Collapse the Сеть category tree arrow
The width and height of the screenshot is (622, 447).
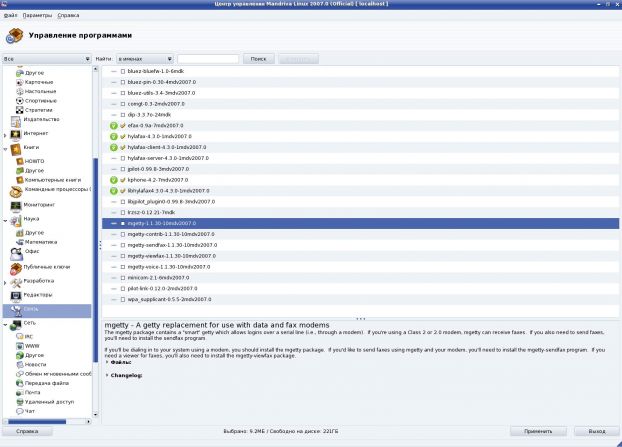coord(5,325)
